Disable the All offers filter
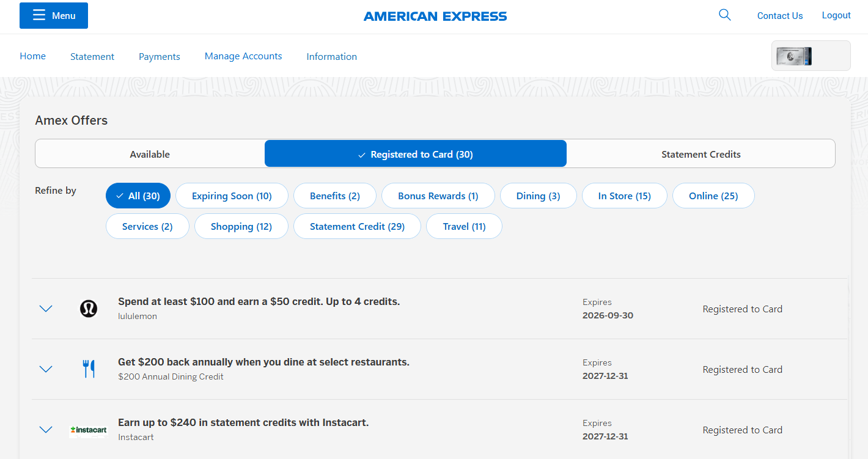 (138, 196)
